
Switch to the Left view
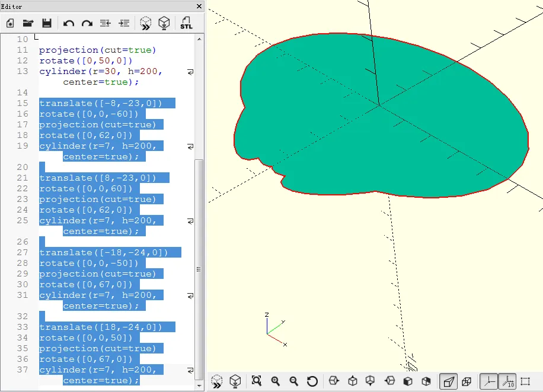[x=389, y=381]
